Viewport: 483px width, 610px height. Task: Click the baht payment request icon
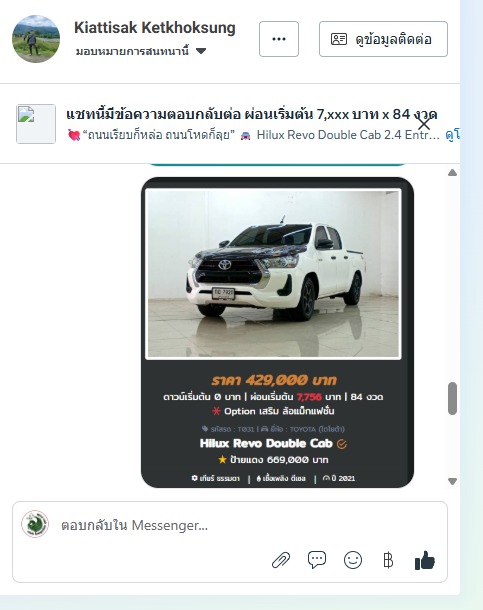(x=388, y=560)
